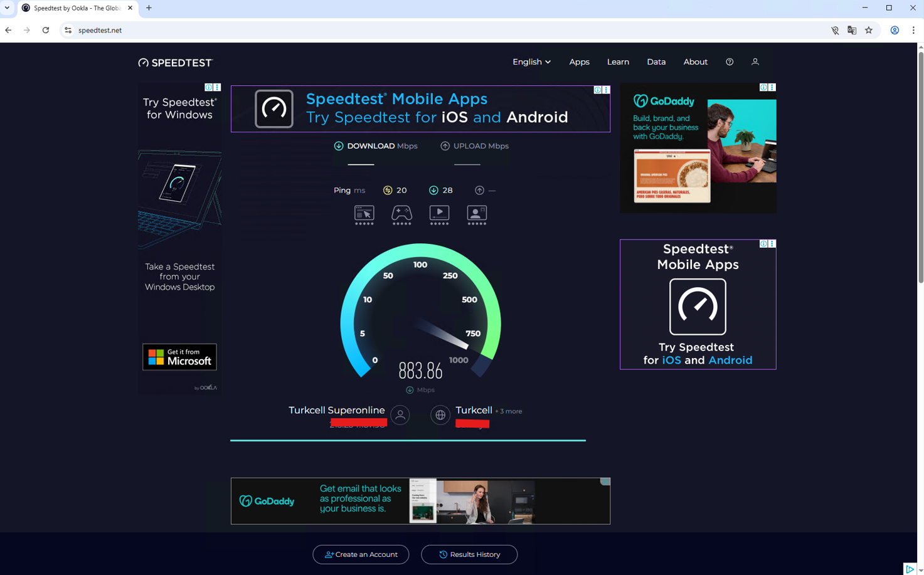
Task: Open the browser translate icon
Action: [x=852, y=30]
